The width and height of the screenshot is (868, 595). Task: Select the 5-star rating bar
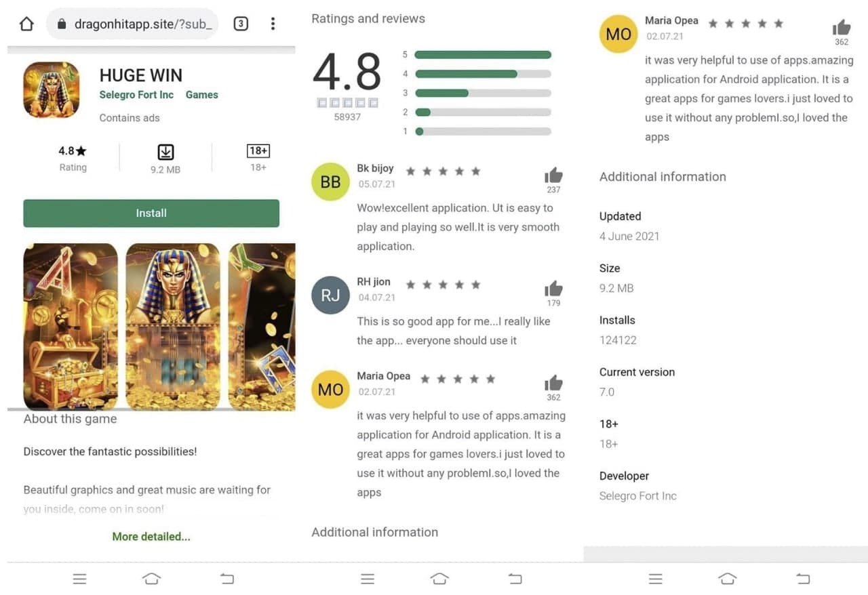[483, 55]
